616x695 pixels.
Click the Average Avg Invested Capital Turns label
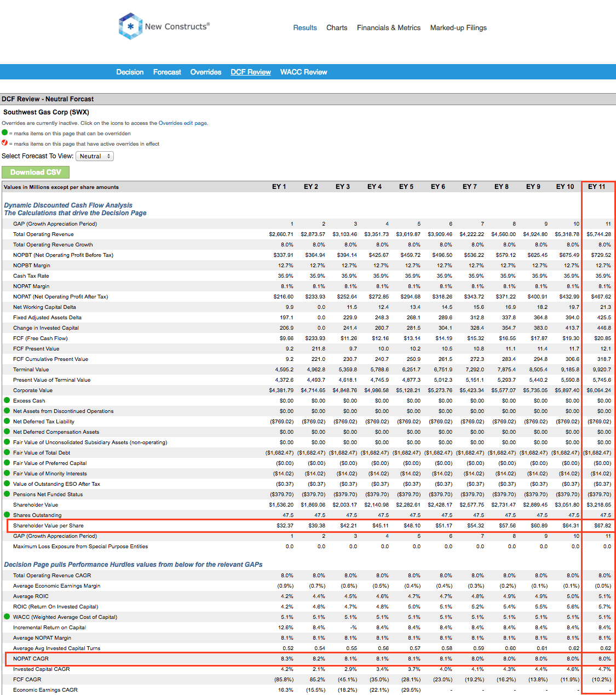click(x=57, y=648)
